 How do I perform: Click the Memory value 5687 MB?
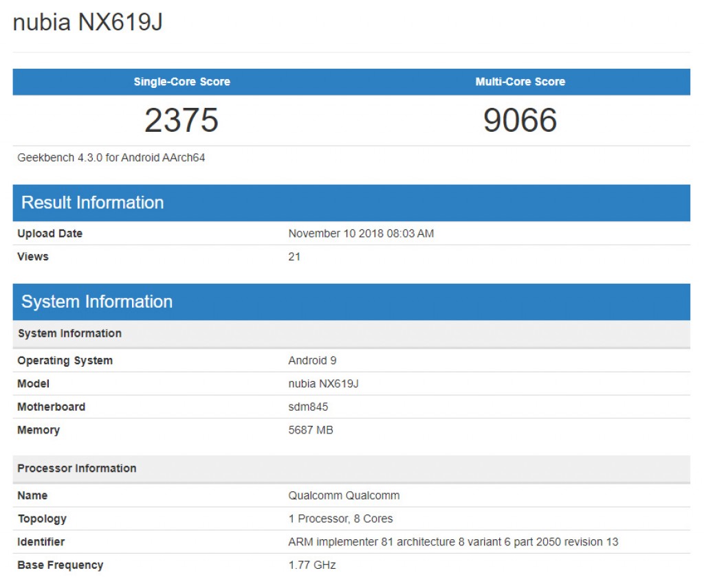point(311,430)
